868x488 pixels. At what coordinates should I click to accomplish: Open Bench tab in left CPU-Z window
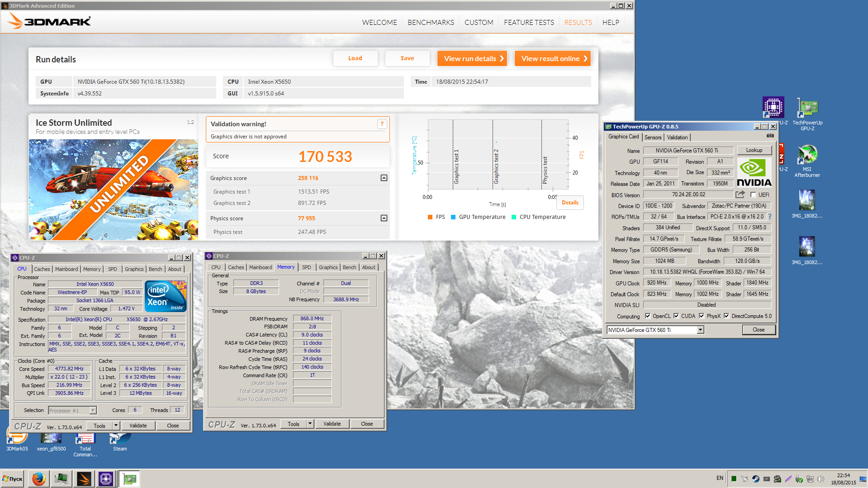coord(155,269)
